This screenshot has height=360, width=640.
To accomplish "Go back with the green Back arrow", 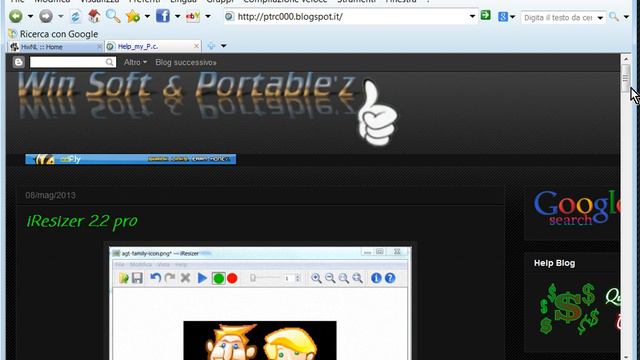I will point(16,16).
